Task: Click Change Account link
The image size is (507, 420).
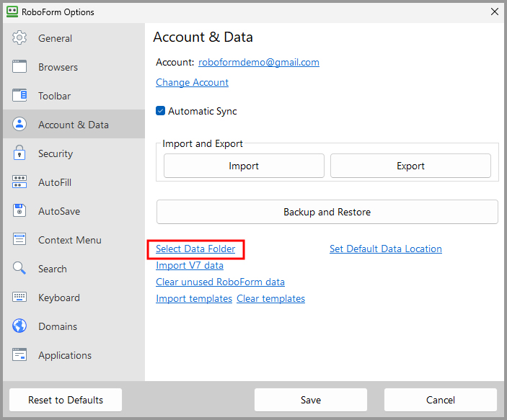Action: (192, 82)
